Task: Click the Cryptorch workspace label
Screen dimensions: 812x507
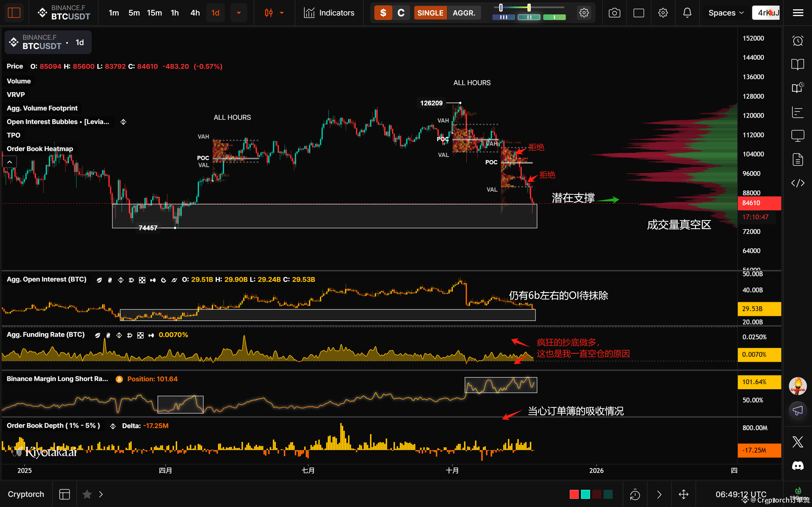Action: (26, 494)
